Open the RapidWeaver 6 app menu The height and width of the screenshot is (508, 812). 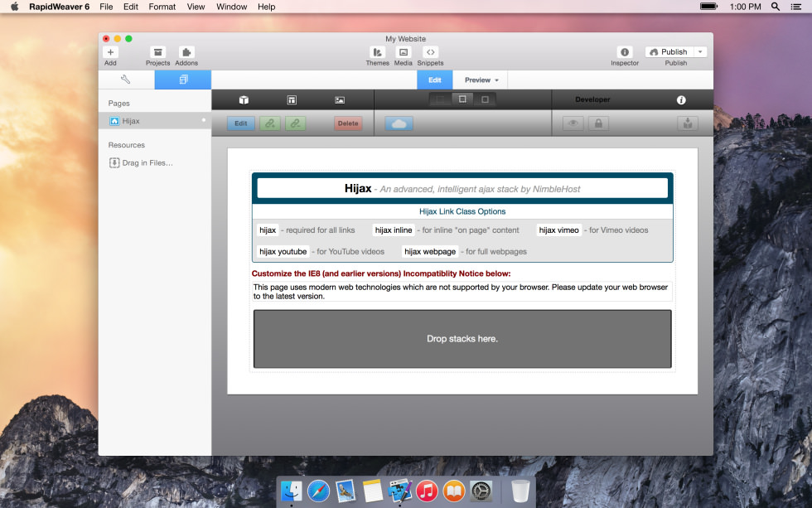coord(59,7)
